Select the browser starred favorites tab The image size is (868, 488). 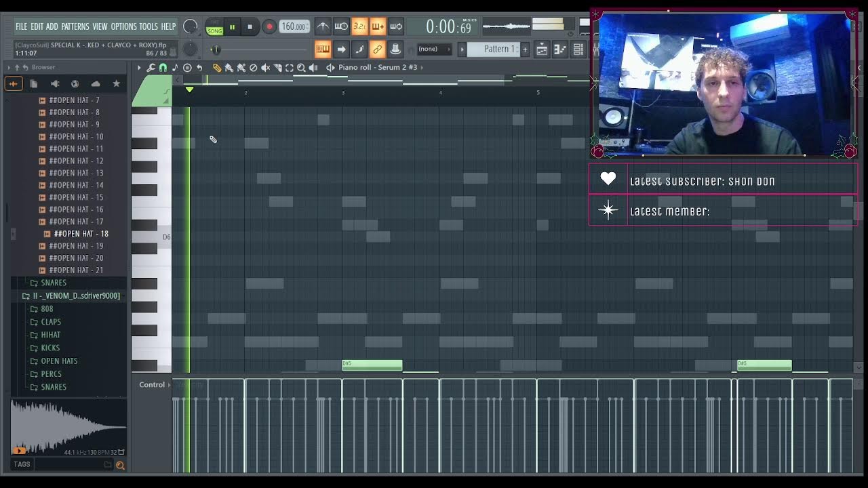tap(116, 83)
